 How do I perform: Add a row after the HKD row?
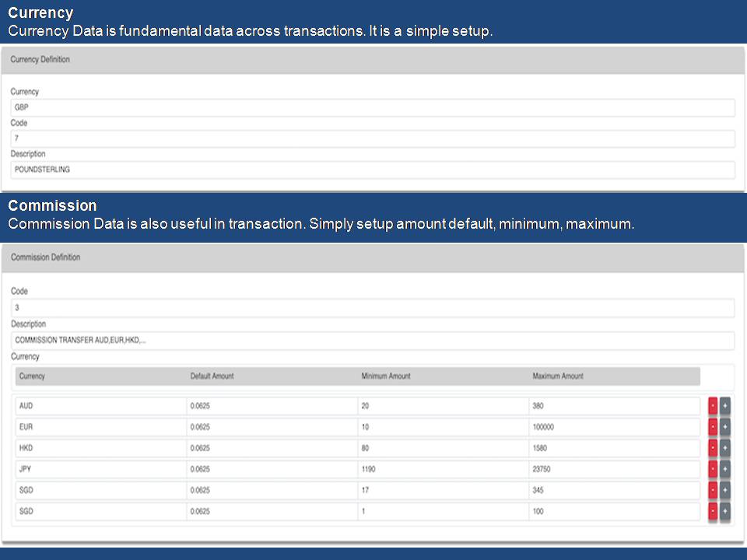point(725,448)
